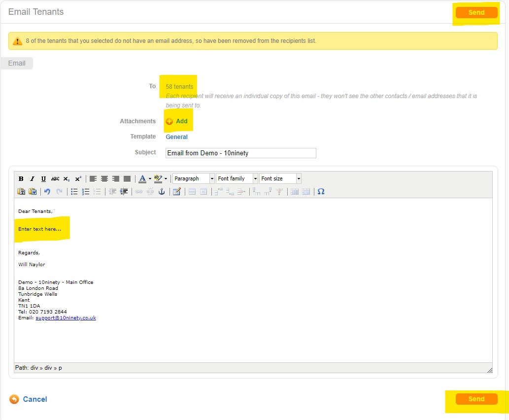Send the email to 58 tenants

[476, 12]
